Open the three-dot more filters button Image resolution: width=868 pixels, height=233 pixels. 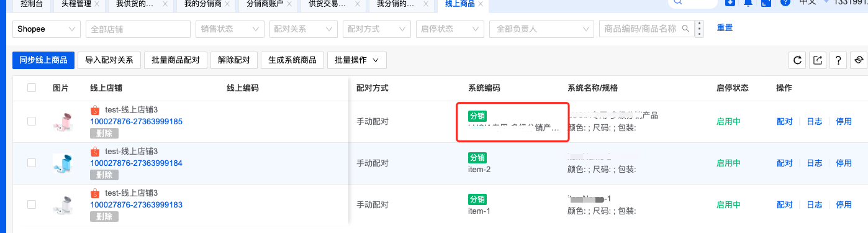pyautogui.click(x=700, y=29)
